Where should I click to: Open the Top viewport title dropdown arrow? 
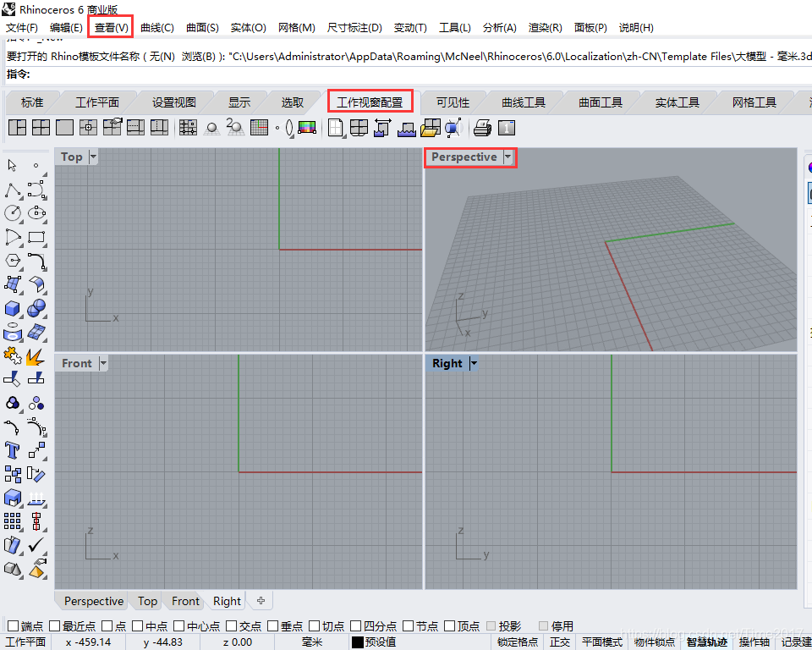[x=93, y=157]
